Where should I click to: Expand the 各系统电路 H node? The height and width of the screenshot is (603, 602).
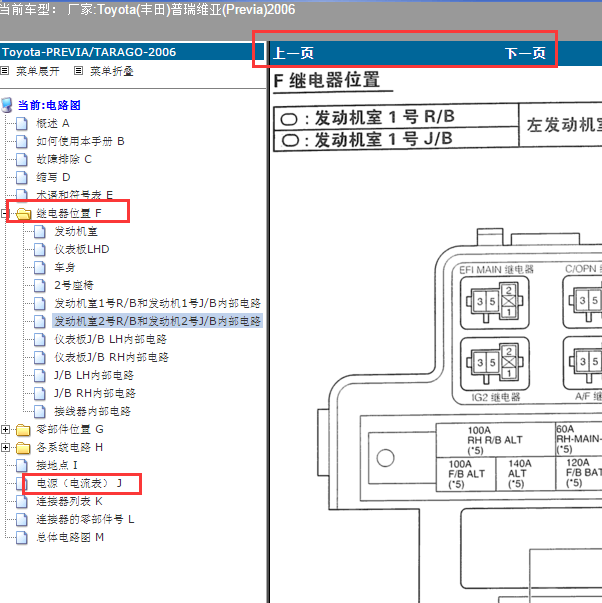5,447
